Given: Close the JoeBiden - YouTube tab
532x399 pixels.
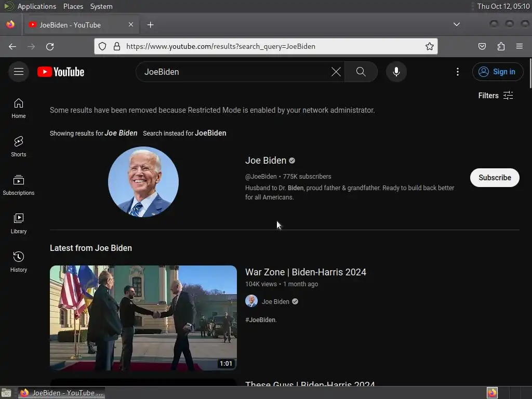Looking at the screenshot, I should tap(131, 24).
